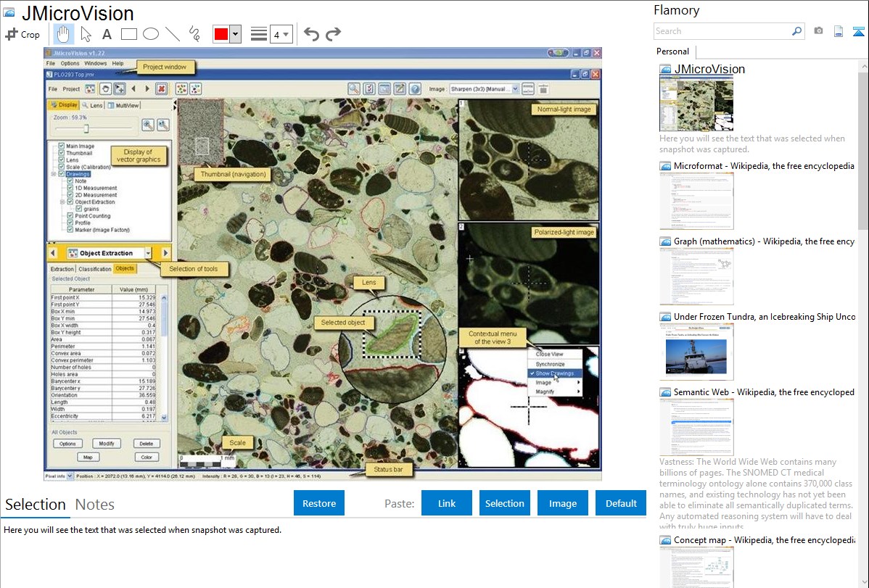Viewport: 869px width, 588px height.
Task: Select the arrow pointer tool
Action: click(x=86, y=34)
